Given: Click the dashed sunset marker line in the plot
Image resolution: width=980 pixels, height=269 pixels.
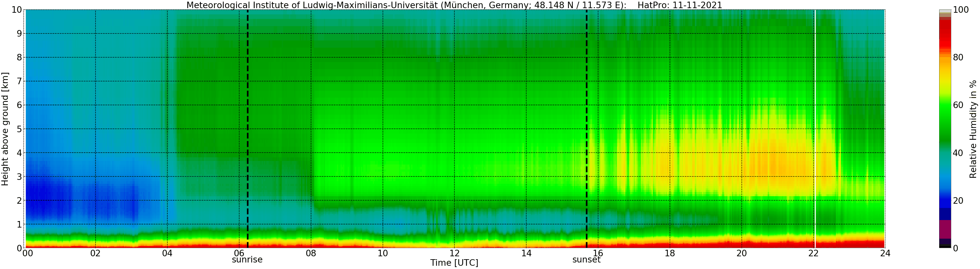Looking at the screenshot, I should [586, 129].
